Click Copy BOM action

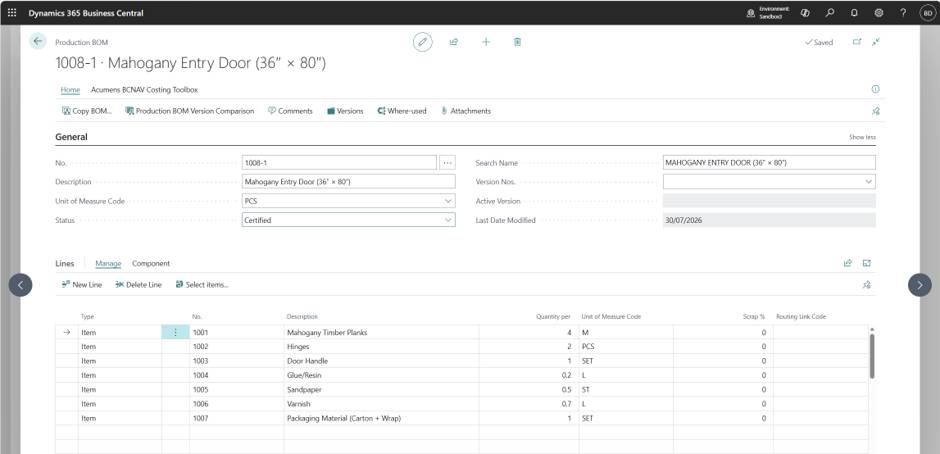(87, 111)
